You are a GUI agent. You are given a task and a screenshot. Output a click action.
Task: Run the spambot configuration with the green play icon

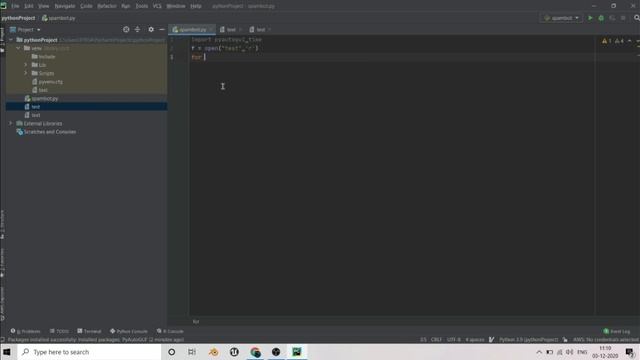click(x=590, y=18)
